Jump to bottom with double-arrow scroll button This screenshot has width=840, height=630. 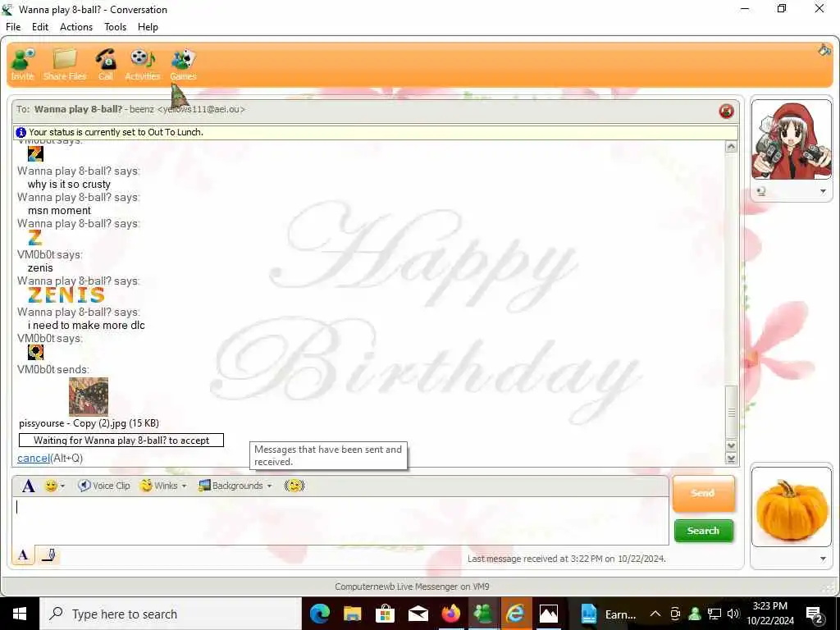point(731,458)
